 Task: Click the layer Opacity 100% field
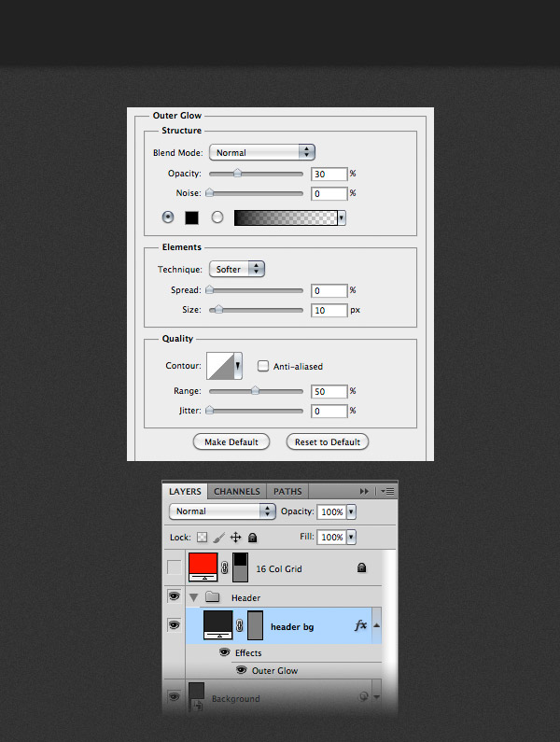tap(332, 511)
